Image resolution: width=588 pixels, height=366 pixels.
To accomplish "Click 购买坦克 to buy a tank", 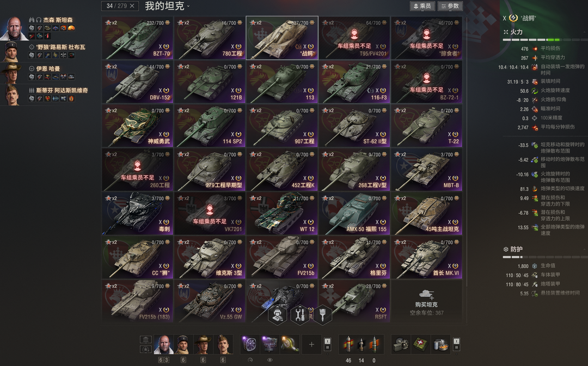I will coord(426,304).
